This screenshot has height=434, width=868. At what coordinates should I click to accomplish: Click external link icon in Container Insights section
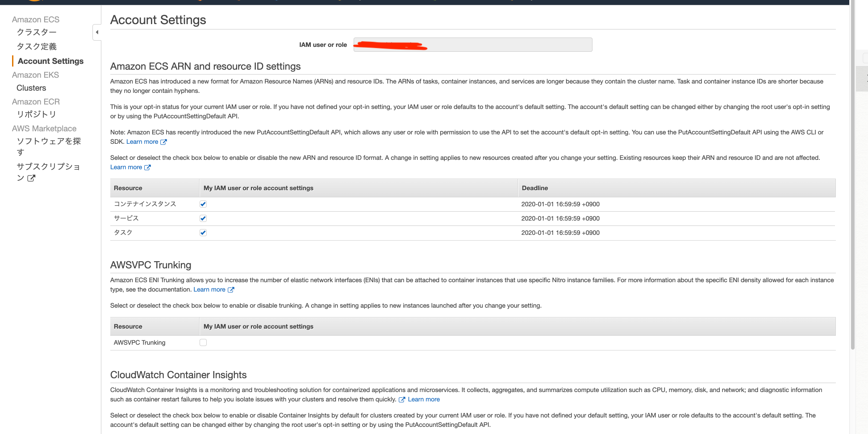click(x=402, y=400)
